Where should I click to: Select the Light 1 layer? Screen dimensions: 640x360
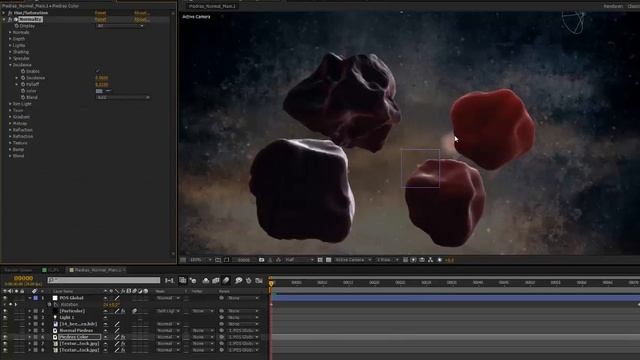(x=67, y=317)
